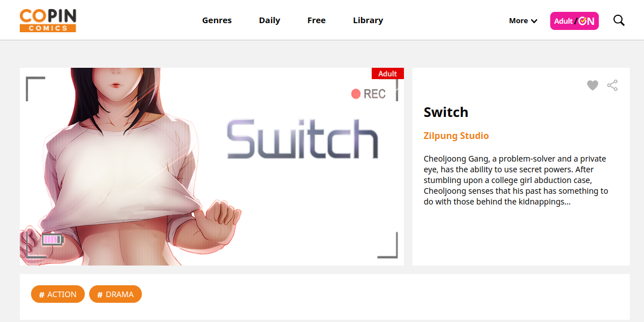Click the Switch cover banner artwork

click(211, 166)
